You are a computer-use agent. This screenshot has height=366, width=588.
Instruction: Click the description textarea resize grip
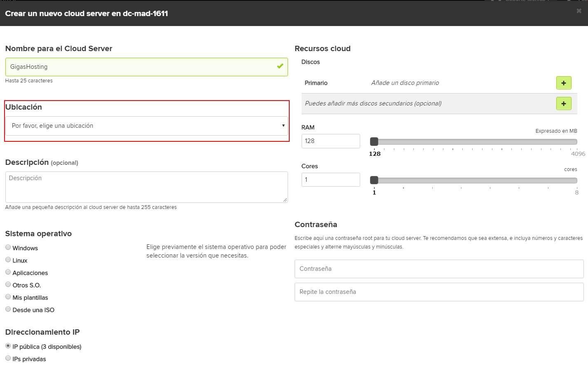(x=285, y=200)
